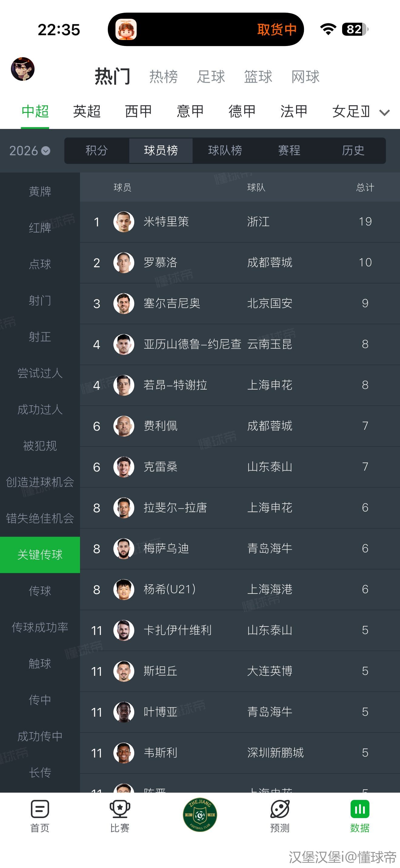Tap the 取货中 pickup status text
The height and width of the screenshot is (868, 400).
(277, 30)
